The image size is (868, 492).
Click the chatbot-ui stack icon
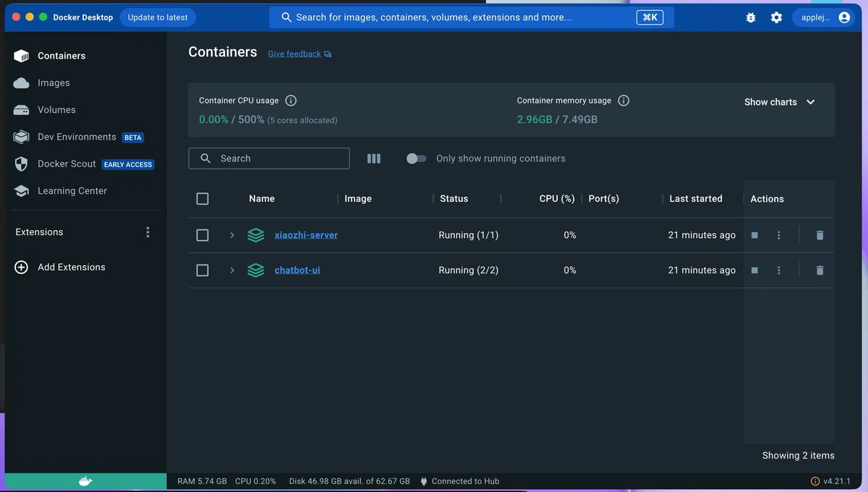tap(256, 270)
